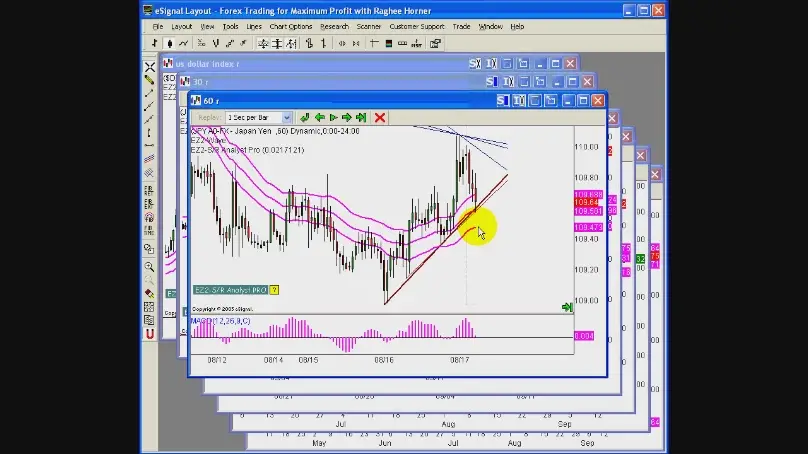Viewport: 808px width, 454px height.
Task: Select the Fibonacci circle tool
Action: pos(149,217)
